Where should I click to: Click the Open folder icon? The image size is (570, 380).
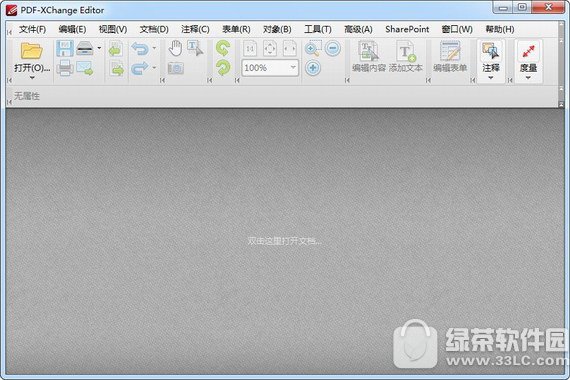pos(32,50)
